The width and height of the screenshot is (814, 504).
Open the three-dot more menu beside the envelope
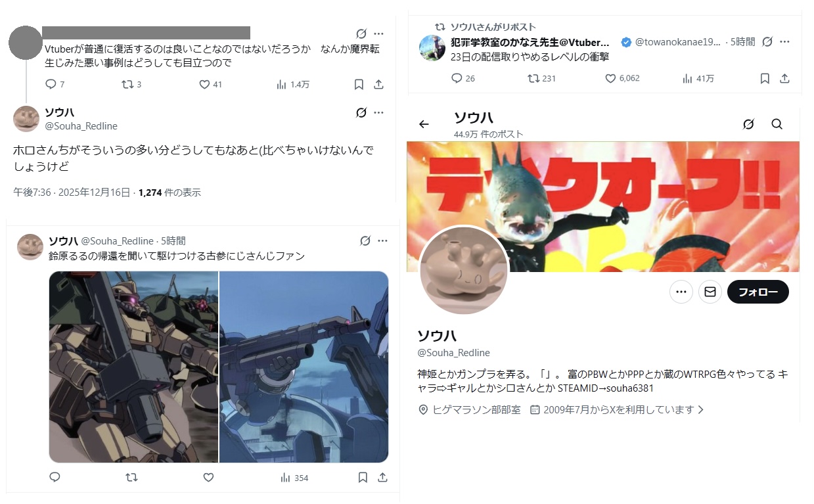pyautogui.click(x=681, y=292)
